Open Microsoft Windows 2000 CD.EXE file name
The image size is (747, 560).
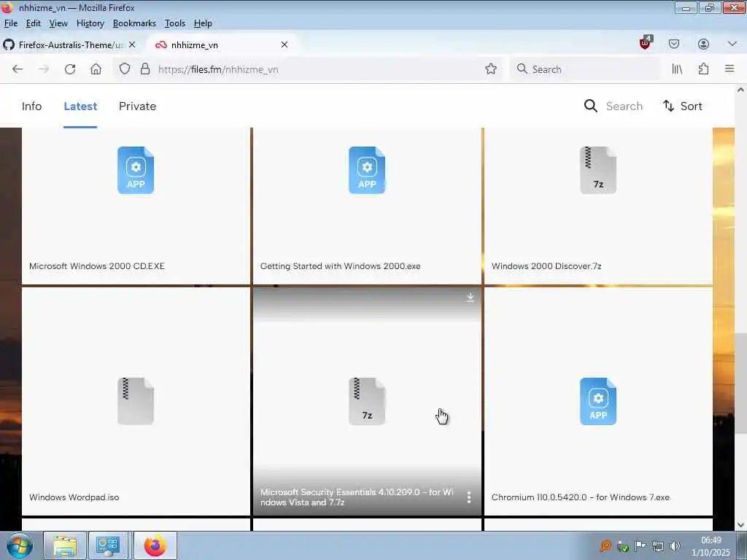coord(97,266)
